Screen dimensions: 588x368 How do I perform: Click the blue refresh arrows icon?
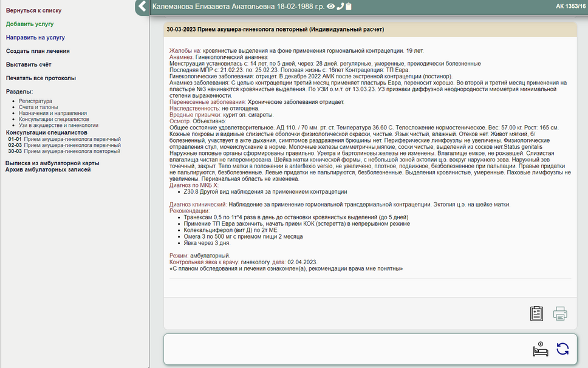pos(563,349)
